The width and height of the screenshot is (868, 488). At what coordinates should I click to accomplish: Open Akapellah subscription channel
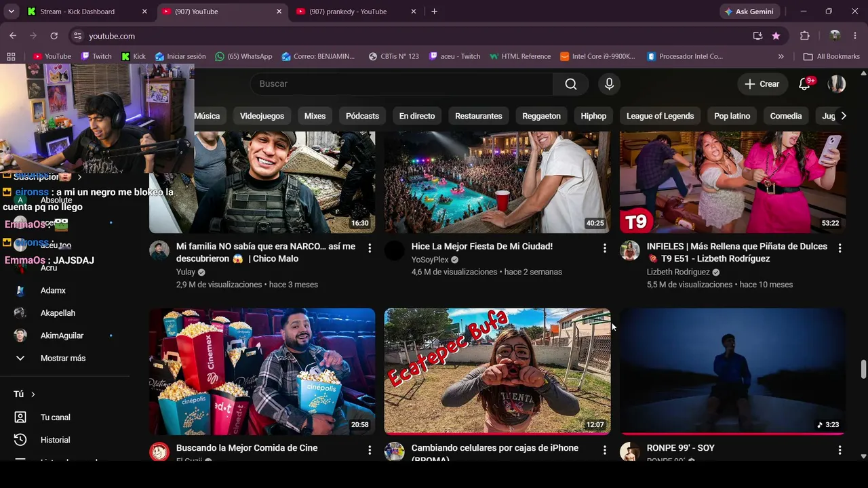tap(58, 313)
